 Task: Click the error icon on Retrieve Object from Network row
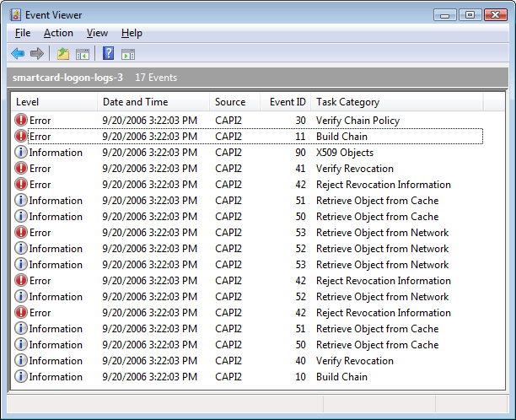(x=21, y=233)
